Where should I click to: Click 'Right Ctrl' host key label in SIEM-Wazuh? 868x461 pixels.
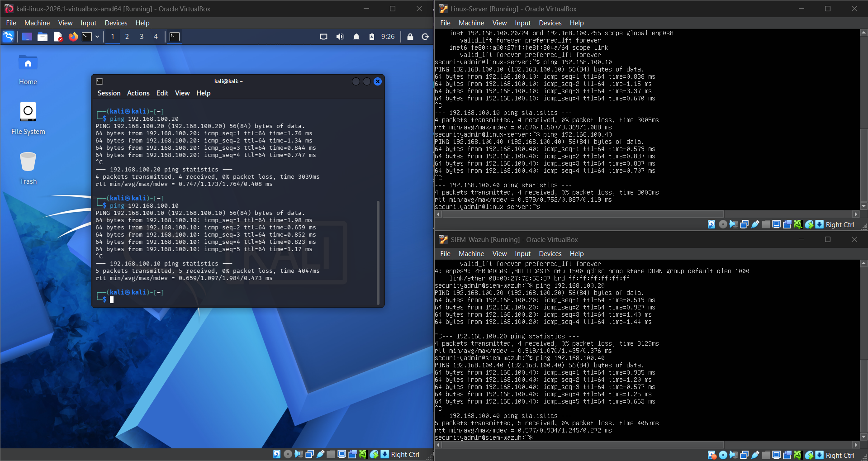[x=840, y=456]
